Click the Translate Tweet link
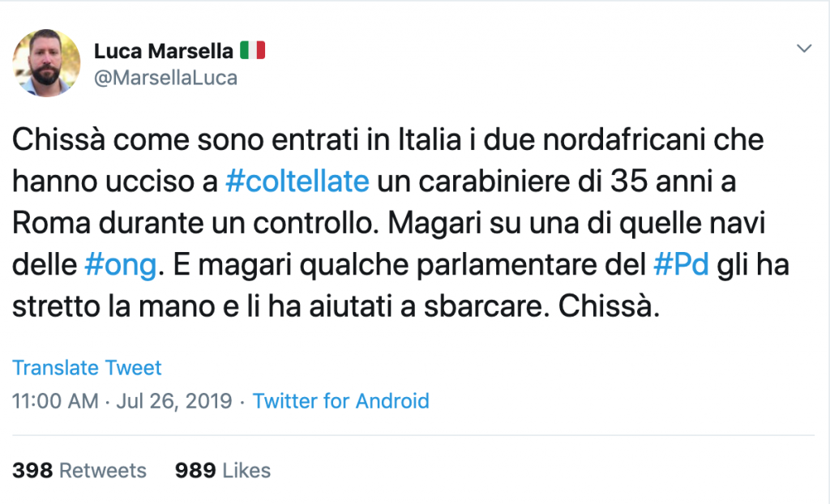830x504 pixels. [x=87, y=367]
